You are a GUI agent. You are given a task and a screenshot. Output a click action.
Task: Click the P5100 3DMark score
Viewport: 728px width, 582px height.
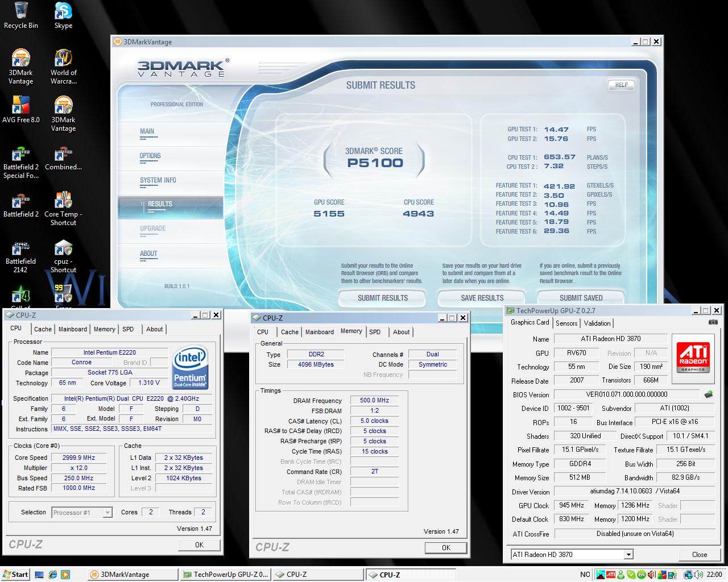pos(375,163)
